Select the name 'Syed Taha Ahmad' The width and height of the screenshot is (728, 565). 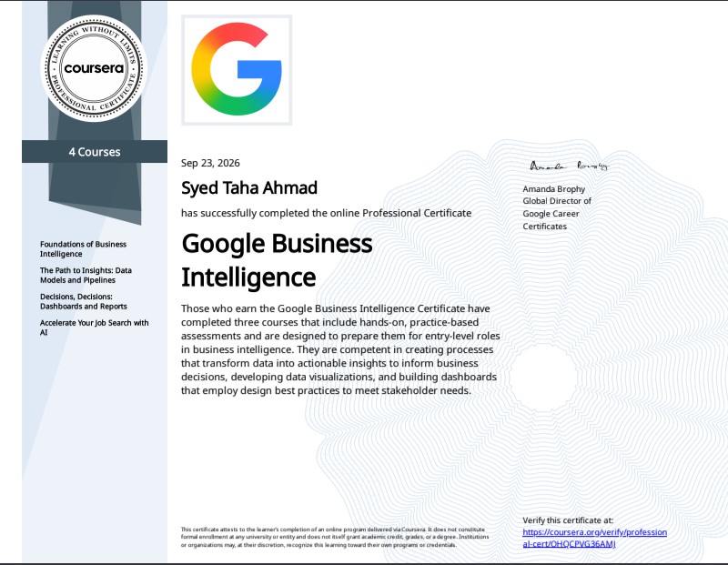(x=249, y=188)
